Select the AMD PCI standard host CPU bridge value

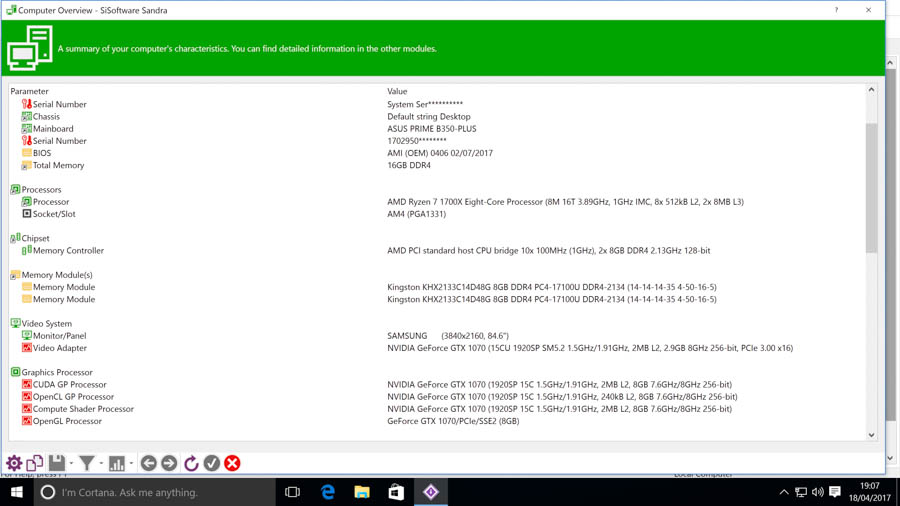(548, 251)
